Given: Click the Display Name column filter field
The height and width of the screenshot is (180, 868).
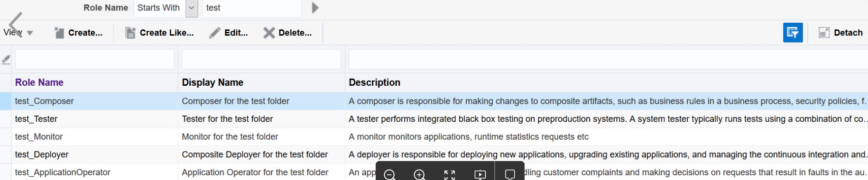Looking at the screenshot, I should (261, 60).
